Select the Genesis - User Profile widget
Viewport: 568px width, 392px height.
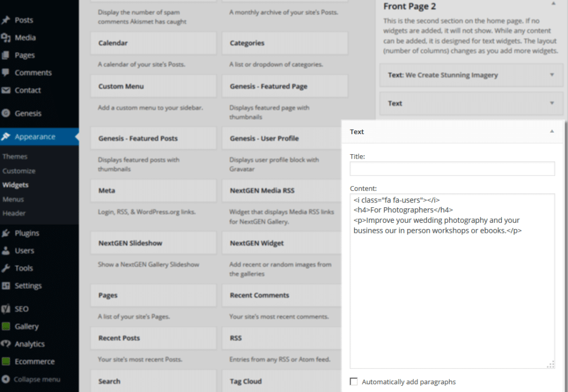281,138
